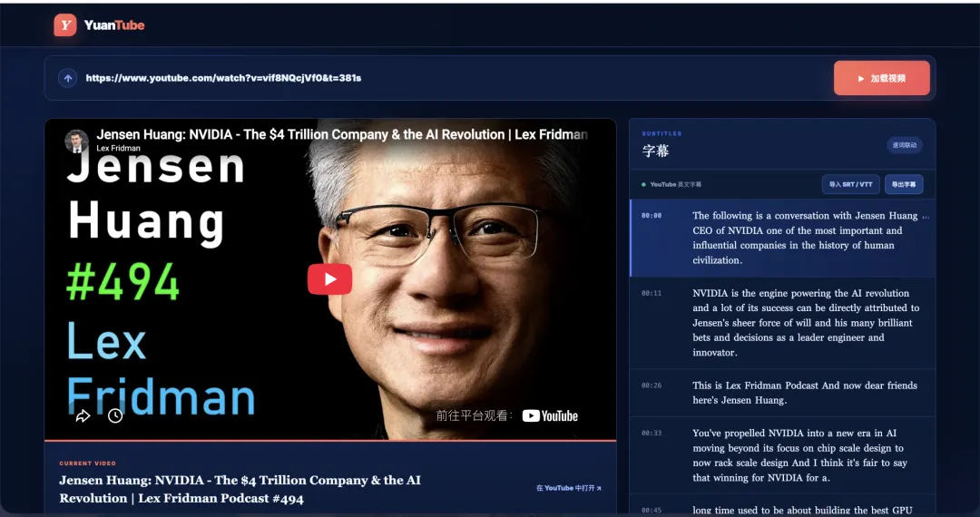Click the Lex Fridman channel avatar in the player
Screen dimensions: 980x517
77,141
